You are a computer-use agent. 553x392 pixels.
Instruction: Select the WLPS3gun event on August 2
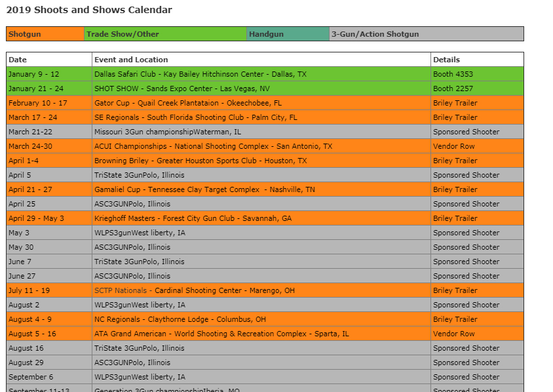point(261,305)
